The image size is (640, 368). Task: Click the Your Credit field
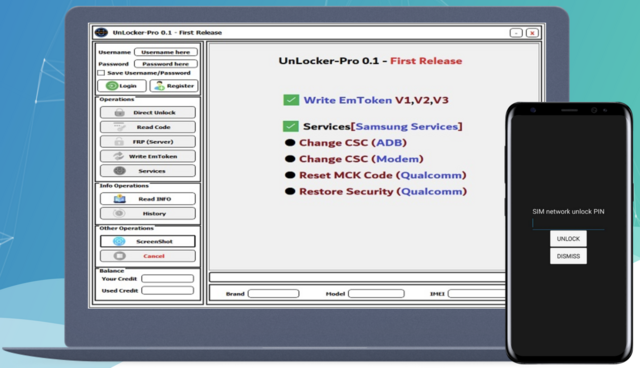167,279
